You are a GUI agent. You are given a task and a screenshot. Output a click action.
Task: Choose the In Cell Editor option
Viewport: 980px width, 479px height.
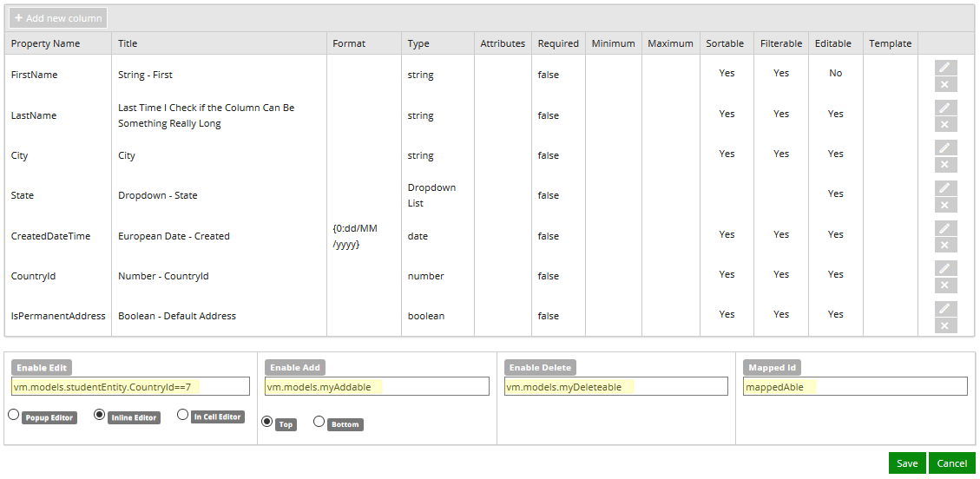[182, 414]
